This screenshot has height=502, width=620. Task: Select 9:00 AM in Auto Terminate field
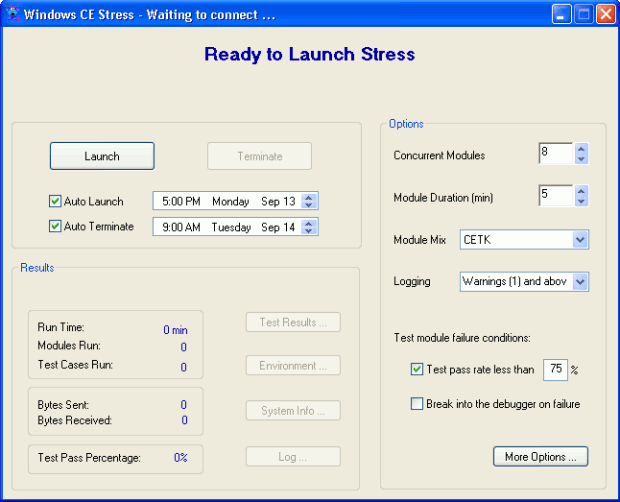(x=181, y=227)
